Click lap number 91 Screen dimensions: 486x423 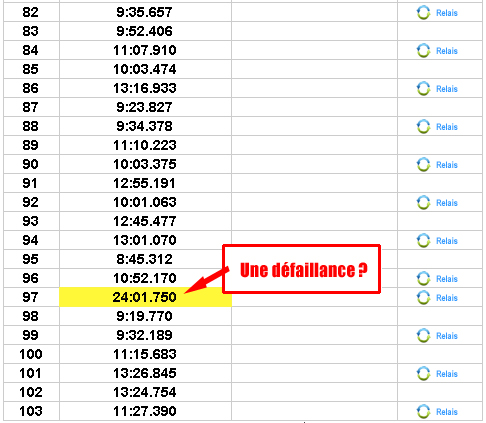pos(30,183)
